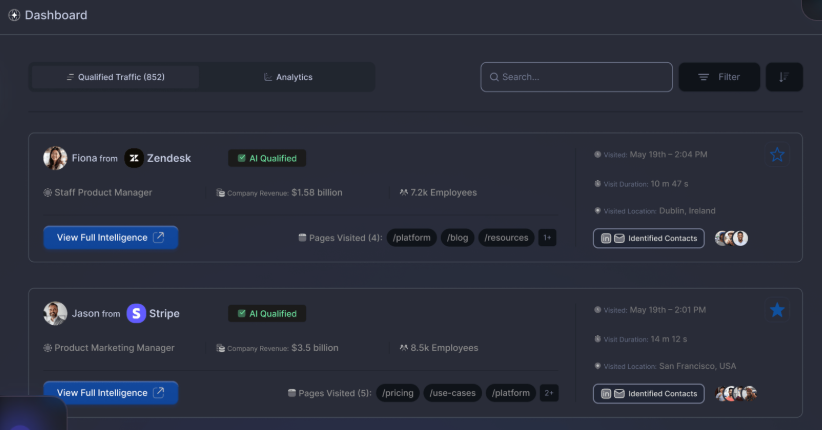Viewport: 822px width, 430px height.
Task: Unstar the Jason from Stripe visitor
Action: click(x=777, y=310)
